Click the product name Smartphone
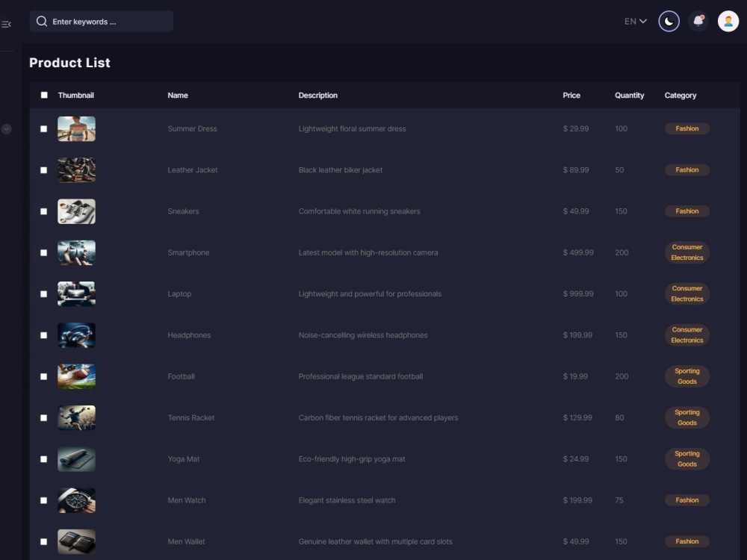Image resolution: width=747 pixels, height=560 pixels. (x=188, y=252)
